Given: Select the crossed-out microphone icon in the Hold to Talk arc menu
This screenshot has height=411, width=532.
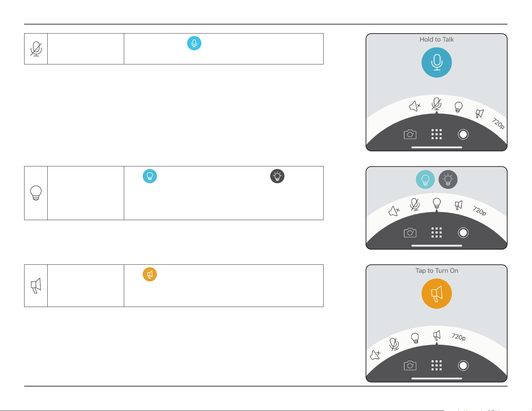Looking at the screenshot, I should click(x=436, y=104).
